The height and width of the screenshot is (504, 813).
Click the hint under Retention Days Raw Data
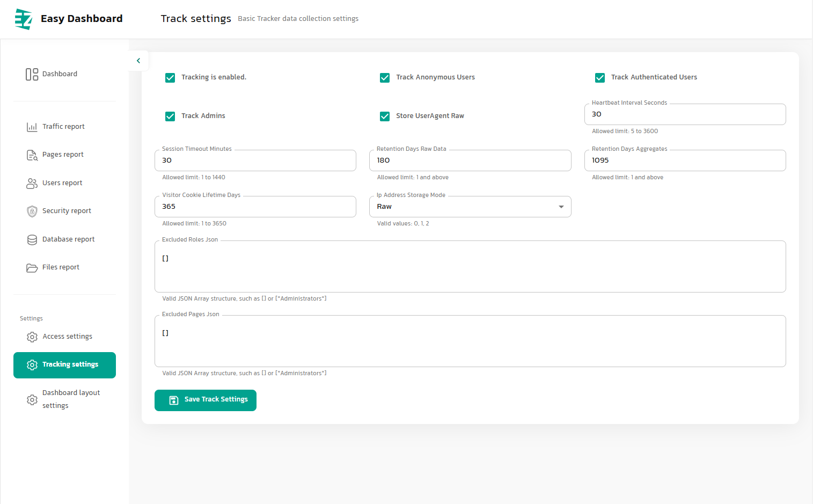coord(413,178)
